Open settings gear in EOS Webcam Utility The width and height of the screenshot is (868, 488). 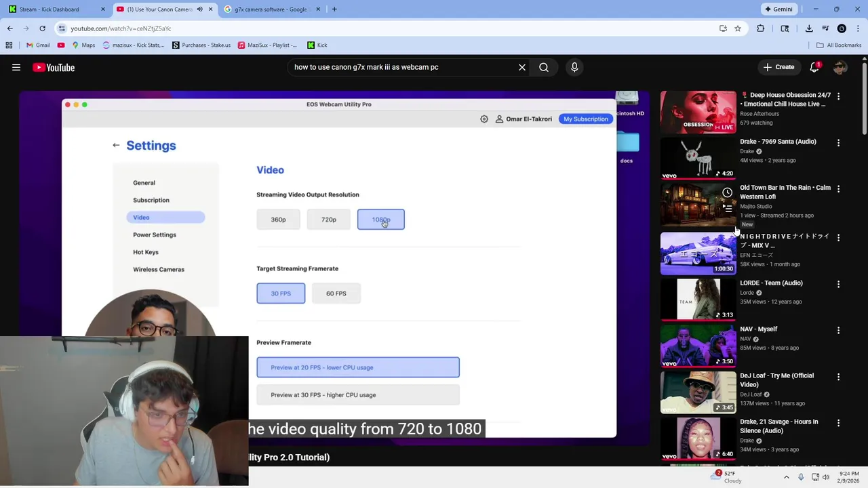pos(484,119)
